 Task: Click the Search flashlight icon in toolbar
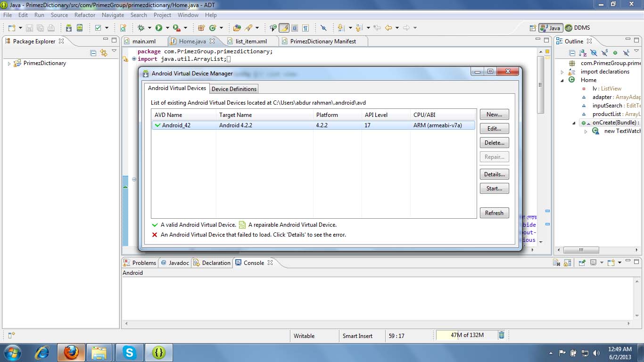(x=248, y=28)
